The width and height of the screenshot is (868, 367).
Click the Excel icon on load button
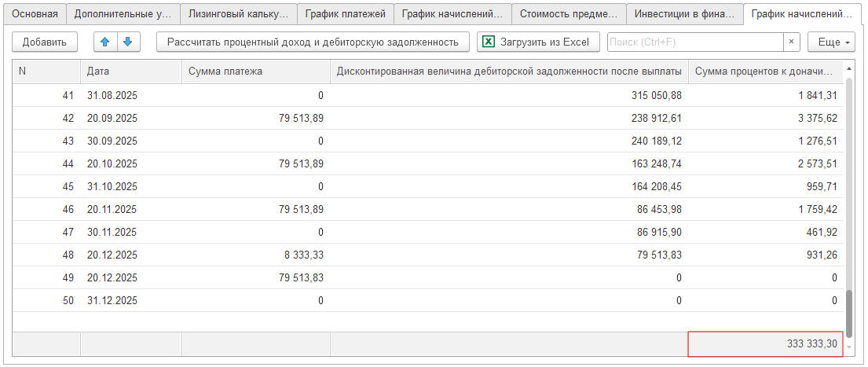point(489,42)
